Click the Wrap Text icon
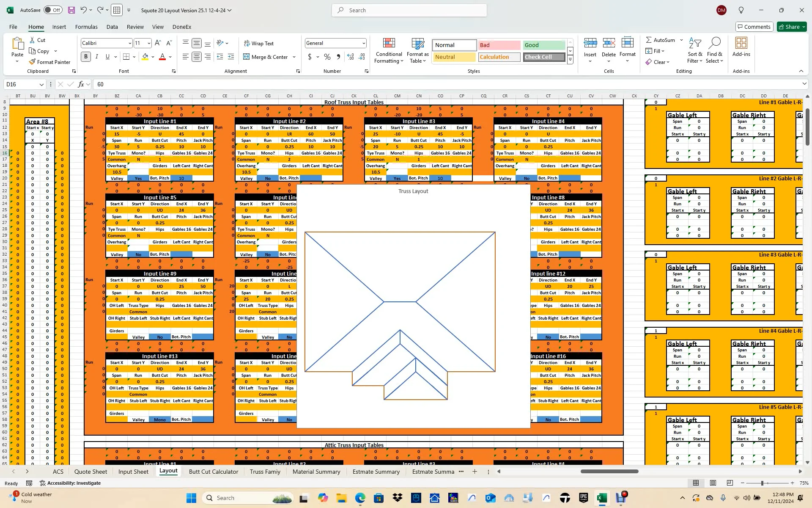The image size is (812, 508). (x=247, y=43)
